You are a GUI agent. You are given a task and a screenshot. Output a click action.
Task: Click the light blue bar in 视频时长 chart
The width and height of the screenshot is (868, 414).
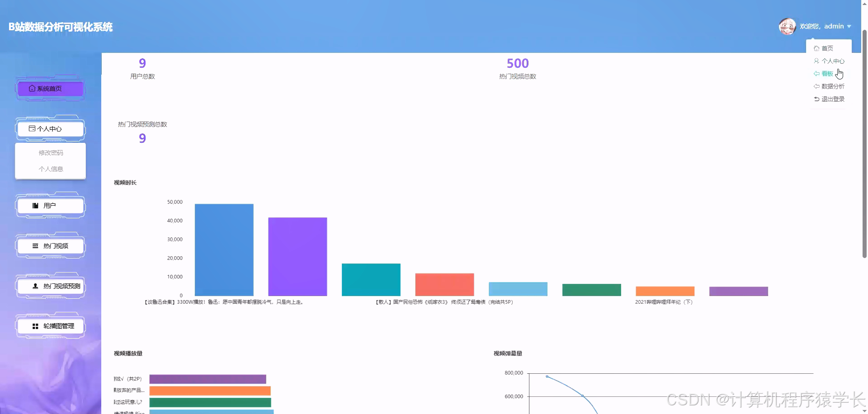tap(518, 289)
